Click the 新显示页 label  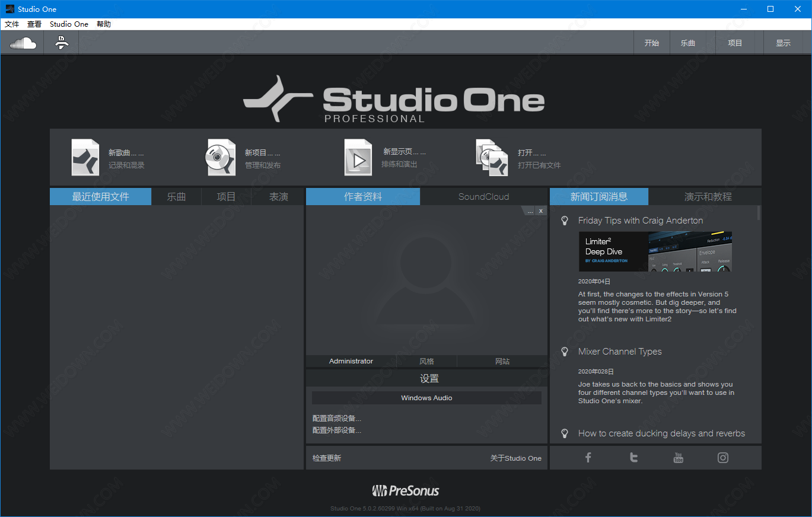point(405,152)
